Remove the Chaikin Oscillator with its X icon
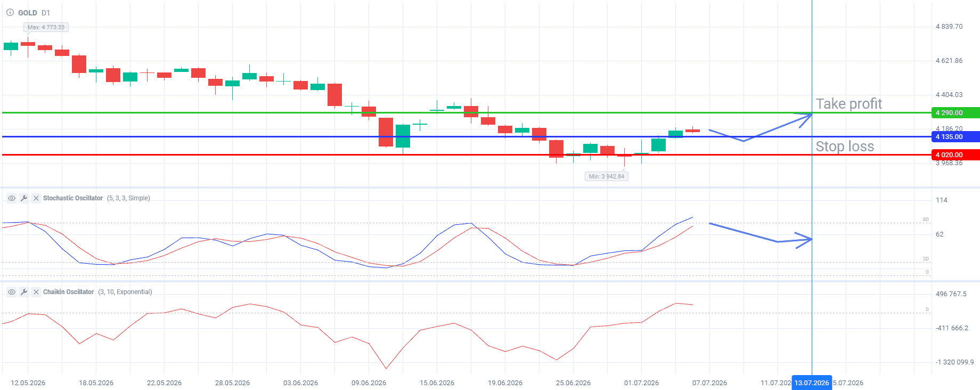 click(x=36, y=292)
